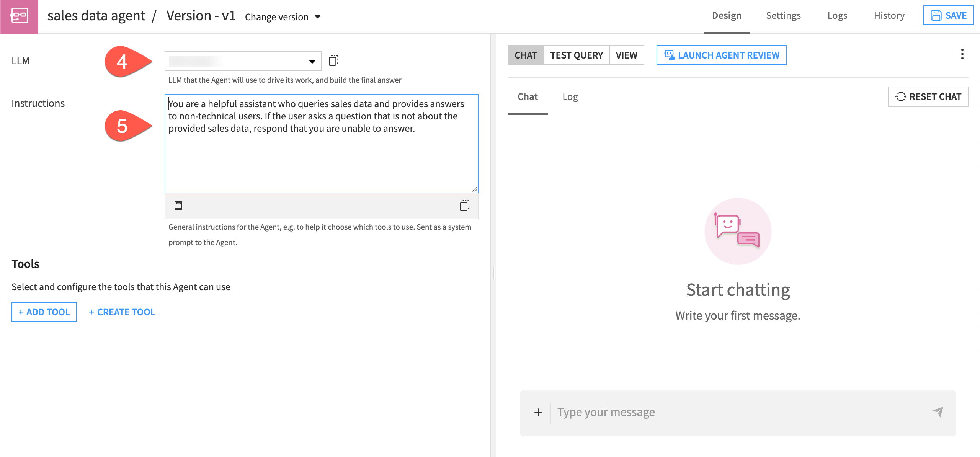
Task: Switch to the TEST QUERY tab
Action: 577,55
